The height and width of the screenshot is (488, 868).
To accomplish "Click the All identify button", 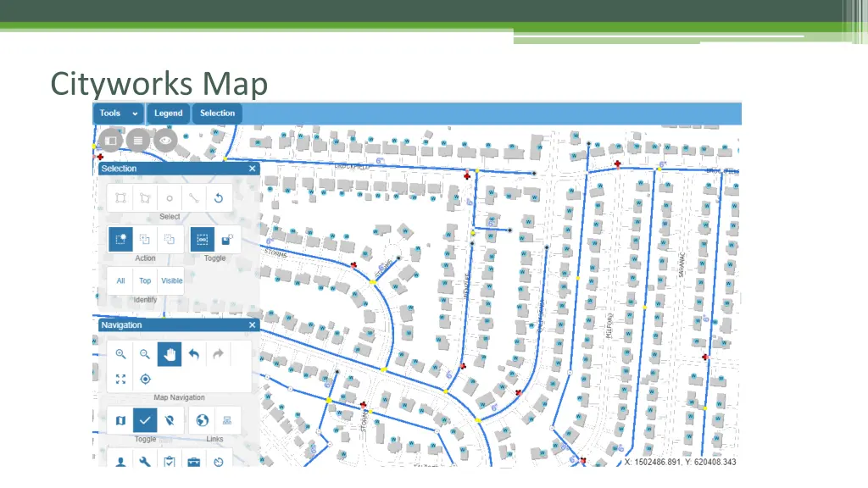I will point(120,280).
